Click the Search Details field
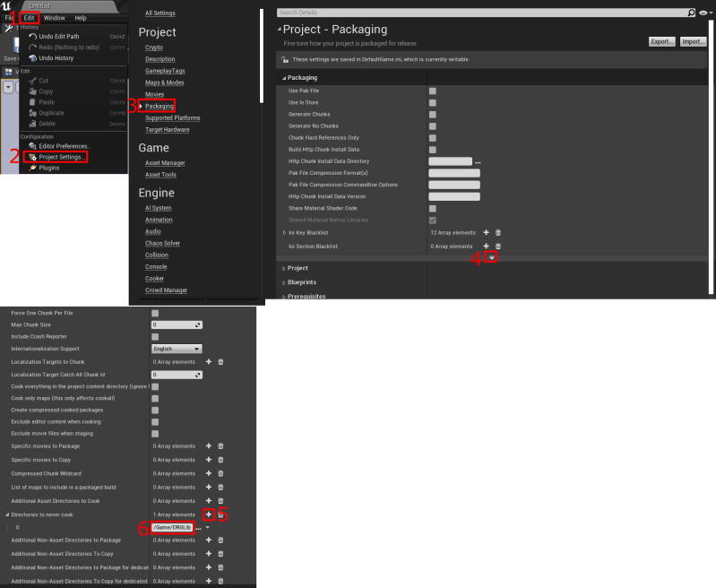 click(482, 13)
